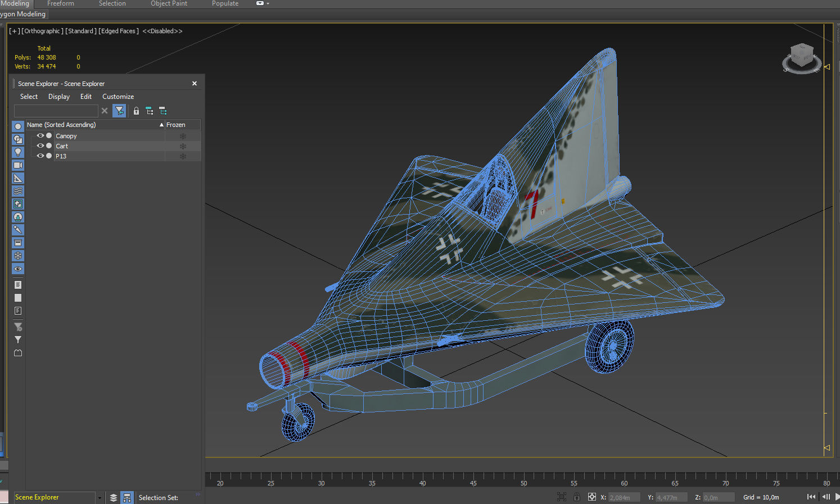Toggle the hidden objects display filter (eye)

(18, 269)
